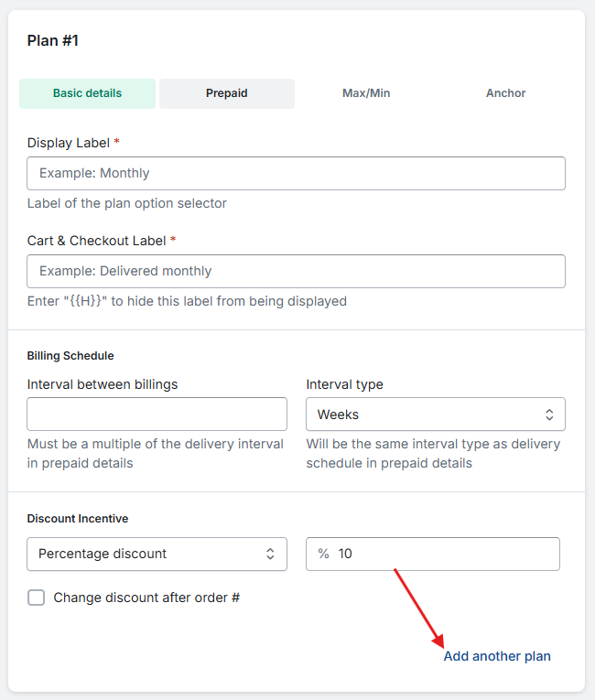This screenshot has height=700, width=595.
Task: Click the Add another plan link
Action: [497, 656]
